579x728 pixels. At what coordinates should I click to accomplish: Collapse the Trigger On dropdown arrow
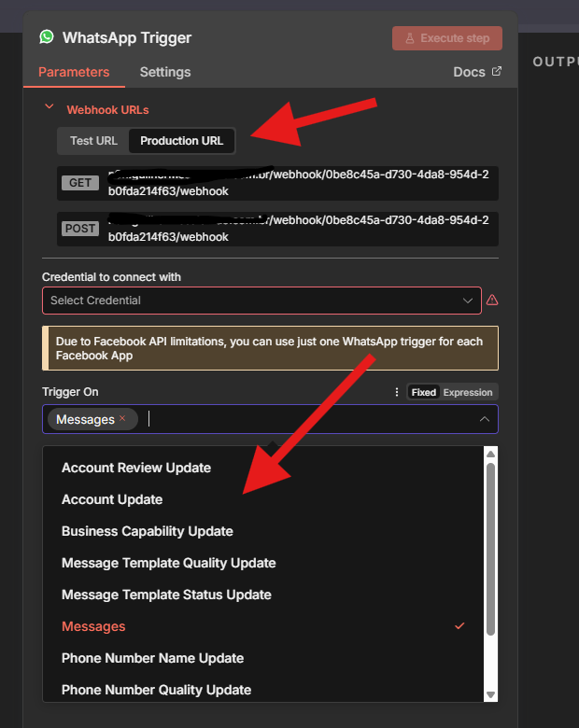coord(484,419)
